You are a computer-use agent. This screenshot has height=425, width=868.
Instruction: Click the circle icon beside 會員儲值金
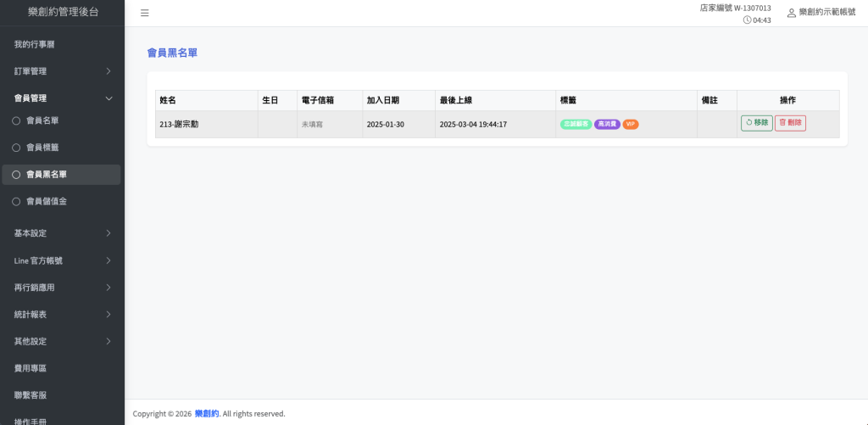coord(16,202)
